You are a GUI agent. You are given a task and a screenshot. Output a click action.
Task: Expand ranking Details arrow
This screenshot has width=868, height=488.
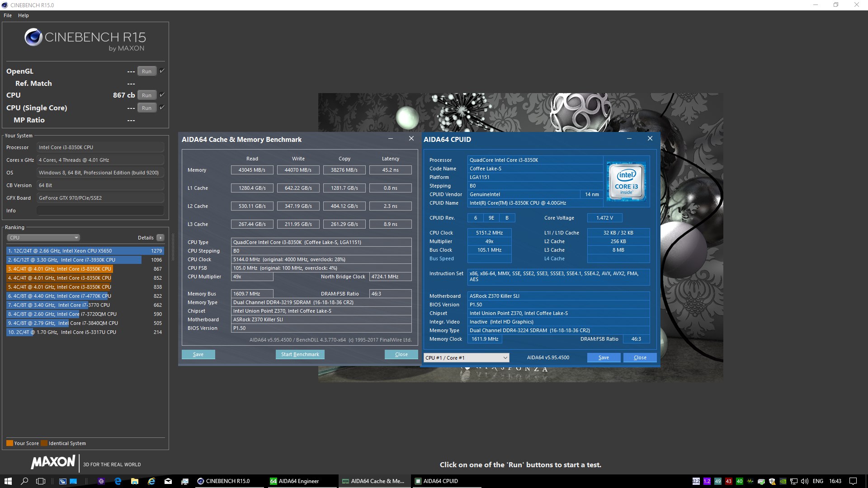[x=160, y=238]
